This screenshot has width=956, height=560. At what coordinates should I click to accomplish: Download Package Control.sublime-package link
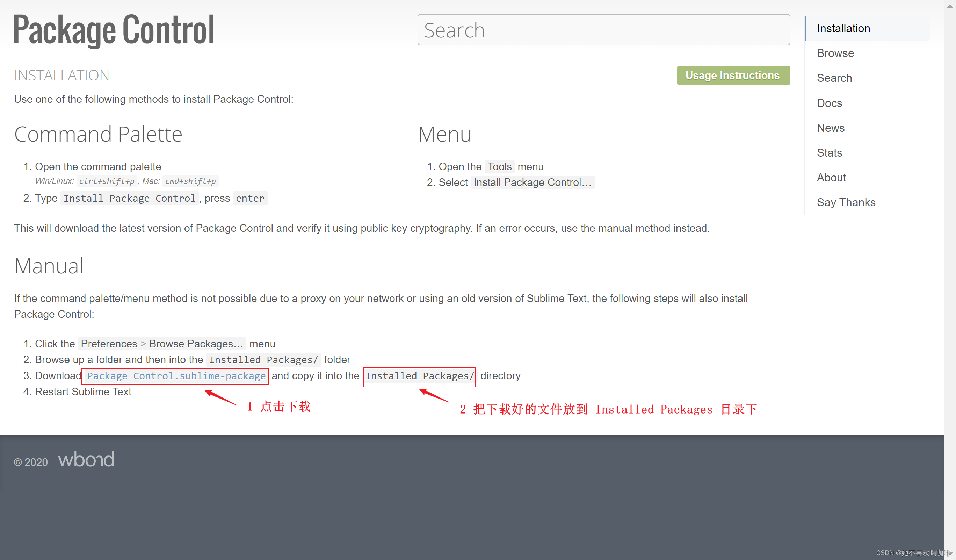click(x=176, y=376)
